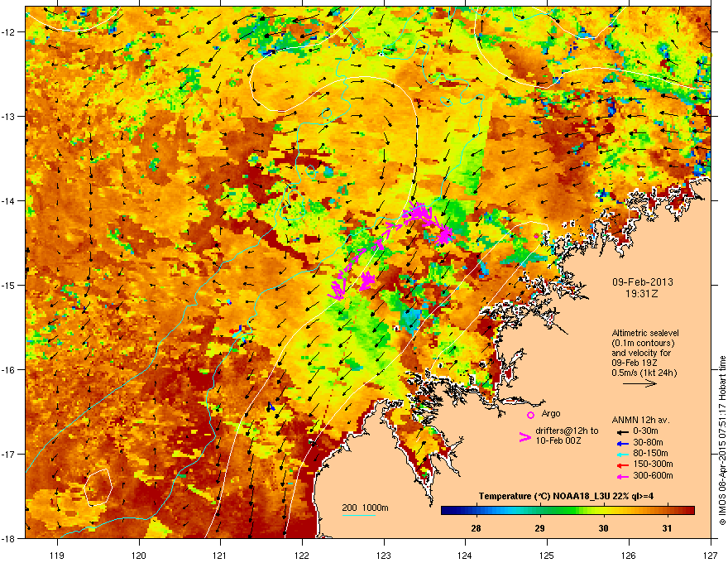Click the '125' longitude axis label

547,556
